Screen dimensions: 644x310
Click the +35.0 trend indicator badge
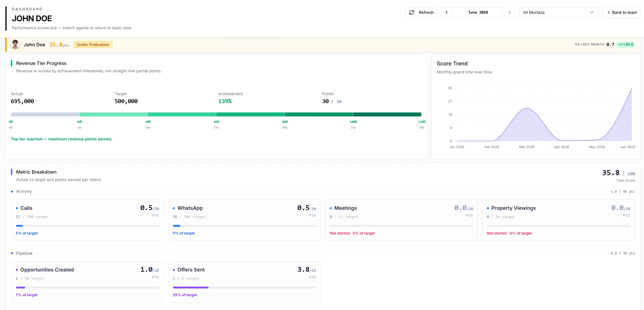pyautogui.click(x=626, y=44)
